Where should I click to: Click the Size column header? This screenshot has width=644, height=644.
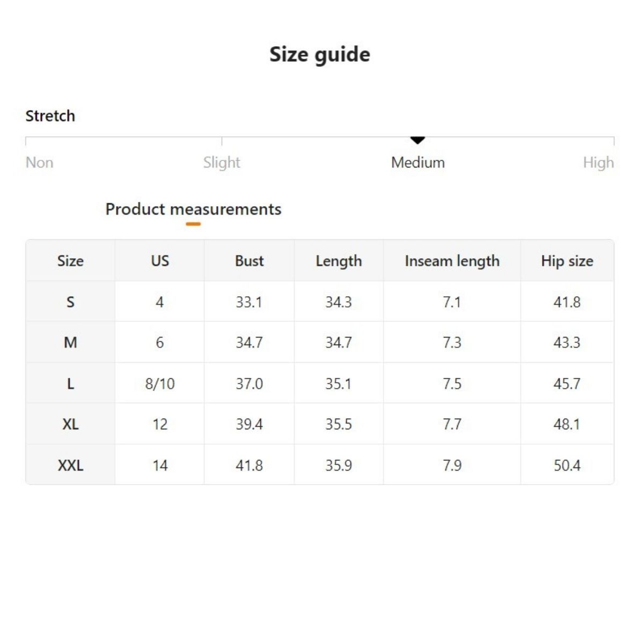coord(70,261)
